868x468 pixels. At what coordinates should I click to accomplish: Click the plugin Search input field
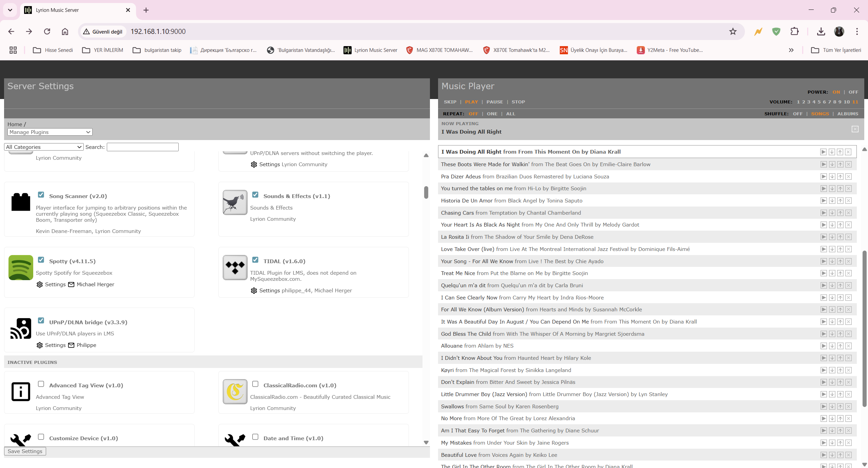coord(142,147)
